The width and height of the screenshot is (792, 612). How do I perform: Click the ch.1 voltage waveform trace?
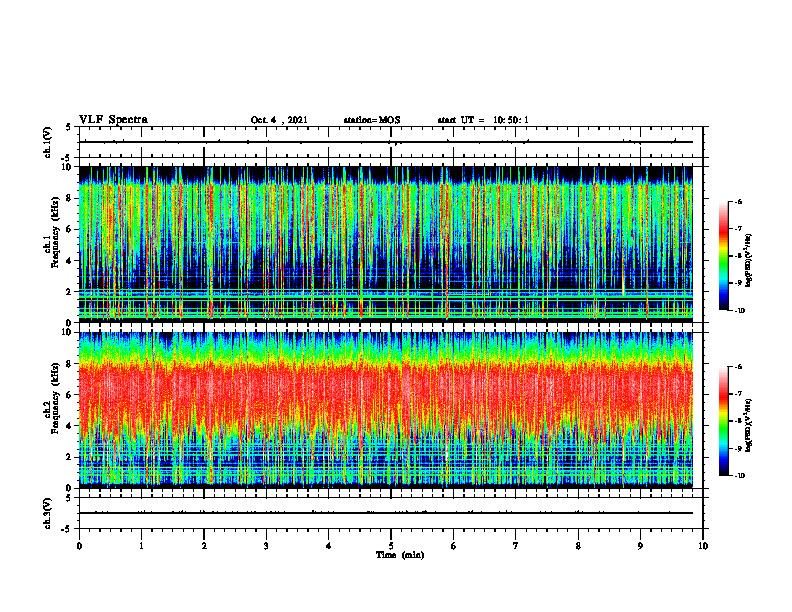point(386,142)
